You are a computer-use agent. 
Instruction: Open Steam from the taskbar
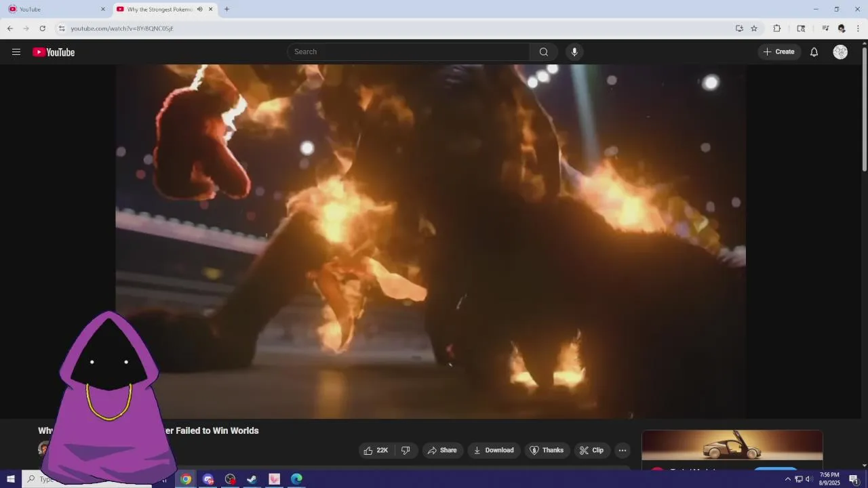click(x=252, y=479)
